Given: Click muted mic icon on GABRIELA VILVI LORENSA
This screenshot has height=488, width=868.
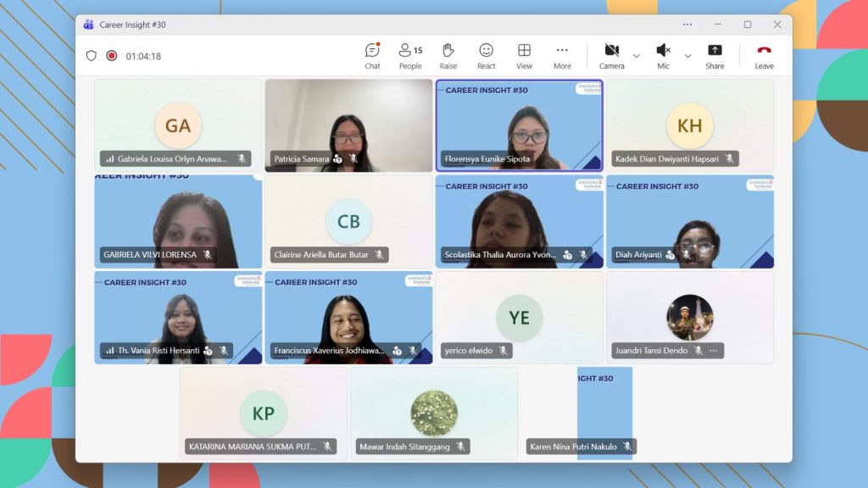Looking at the screenshot, I should (x=208, y=254).
